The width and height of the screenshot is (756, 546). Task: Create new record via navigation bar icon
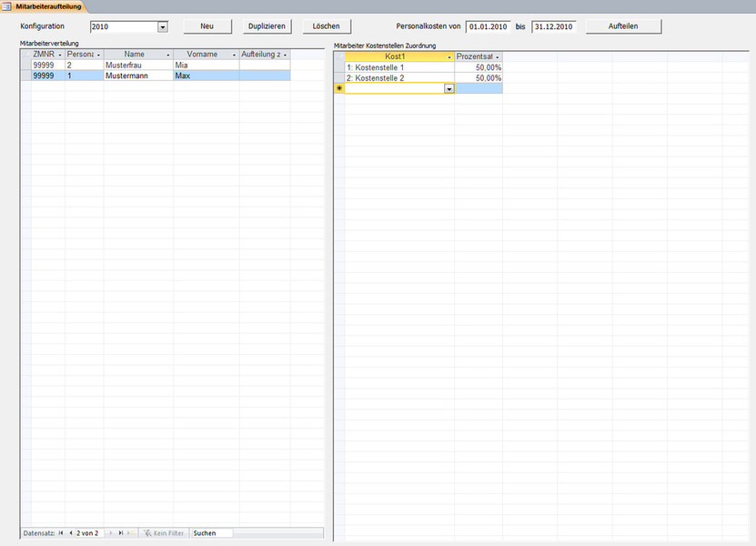click(131, 533)
